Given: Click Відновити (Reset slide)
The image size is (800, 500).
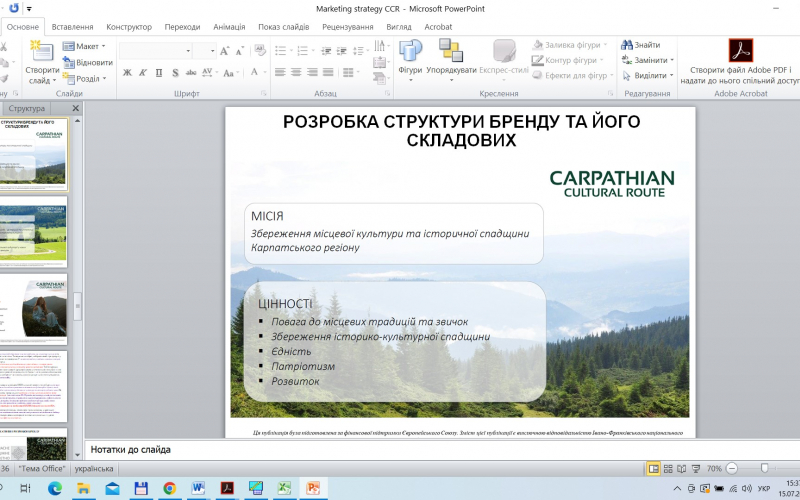Looking at the screenshot, I should click(88, 63).
